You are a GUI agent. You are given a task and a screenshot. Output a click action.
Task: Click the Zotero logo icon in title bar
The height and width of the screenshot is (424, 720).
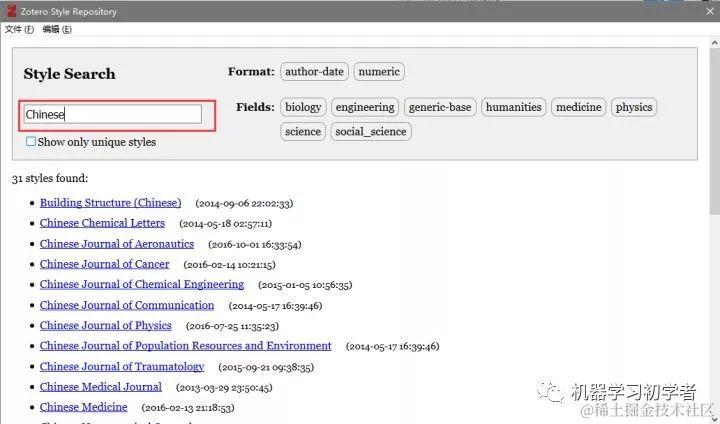(11, 11)
